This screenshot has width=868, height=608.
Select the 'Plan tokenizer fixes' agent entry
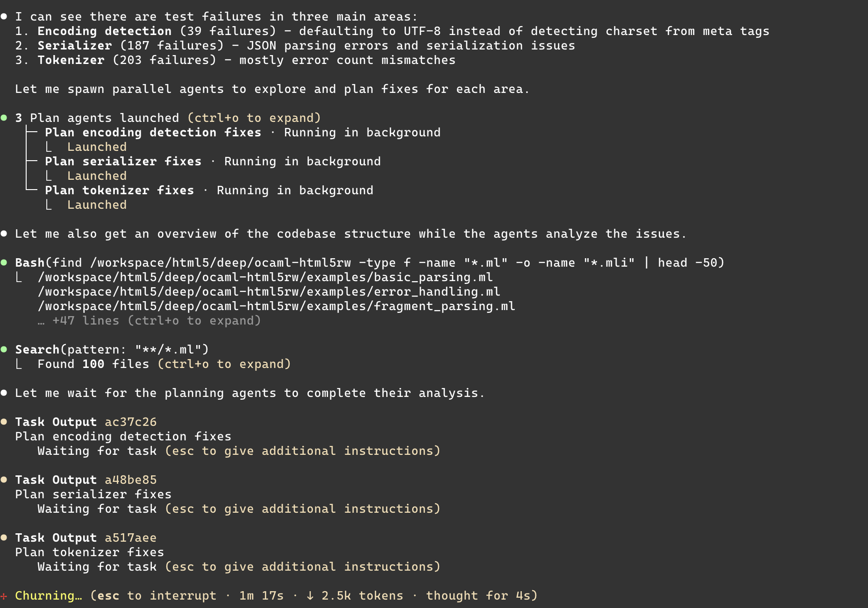coord(119,191)
